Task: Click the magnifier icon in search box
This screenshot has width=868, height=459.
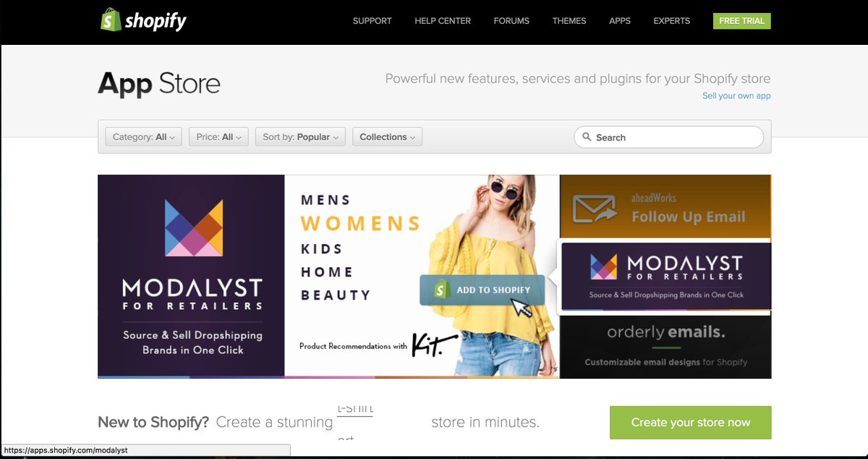Action: (585, 138)
